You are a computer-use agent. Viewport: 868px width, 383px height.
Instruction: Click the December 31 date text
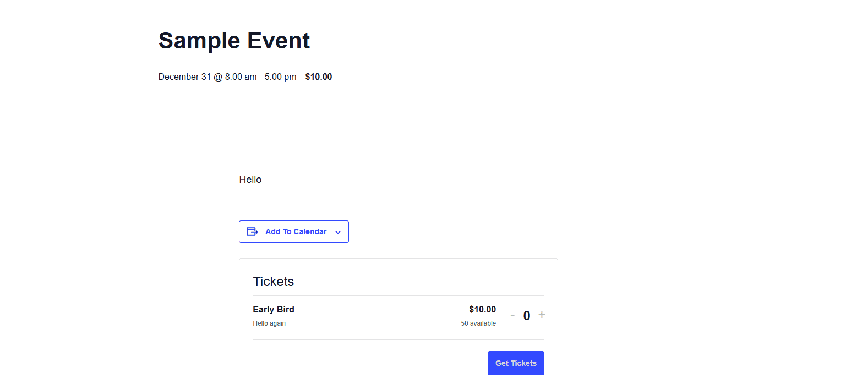[184, 77]
